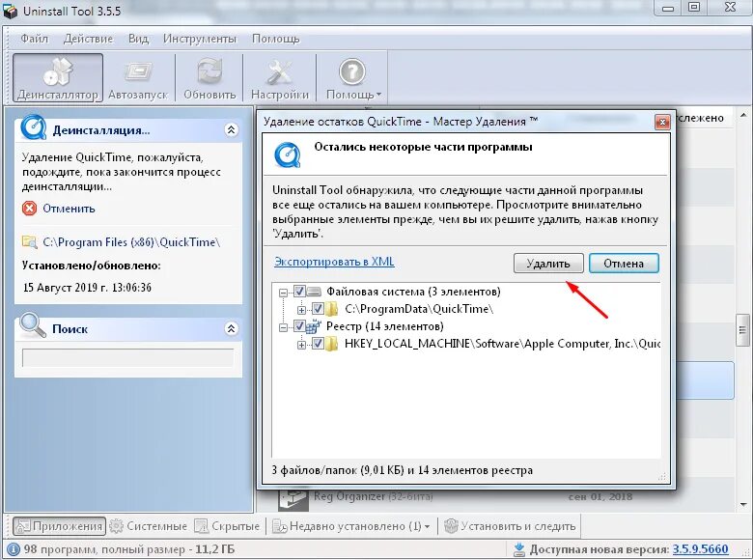The height and width of the screenshot is (560, 753).
Task: Click the Uninstall Tool title bar icon
Action: [11, 11]
